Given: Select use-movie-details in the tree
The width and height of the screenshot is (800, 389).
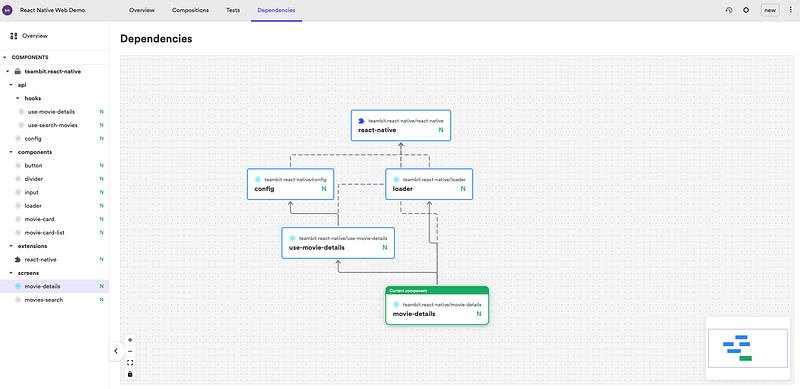Looking at the screenshot, I should (54, 112).
